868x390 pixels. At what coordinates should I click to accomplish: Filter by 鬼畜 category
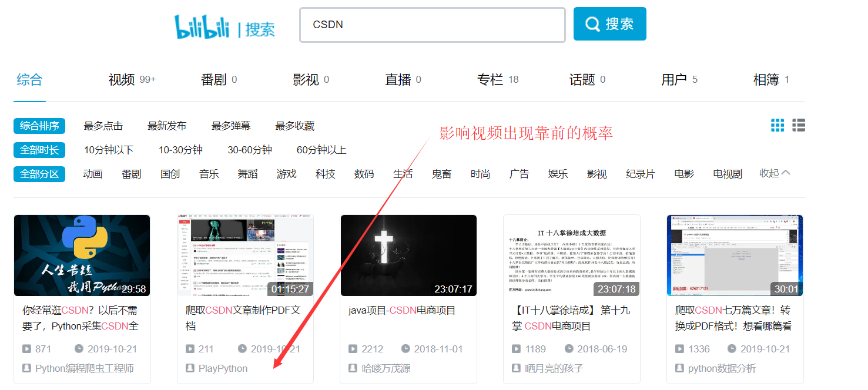(442, 174)
